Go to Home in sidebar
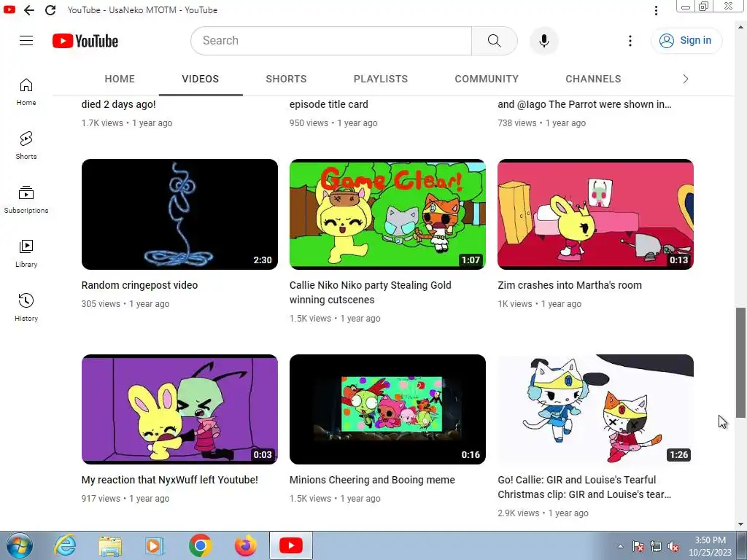747x560 pixels. [26, 92]
